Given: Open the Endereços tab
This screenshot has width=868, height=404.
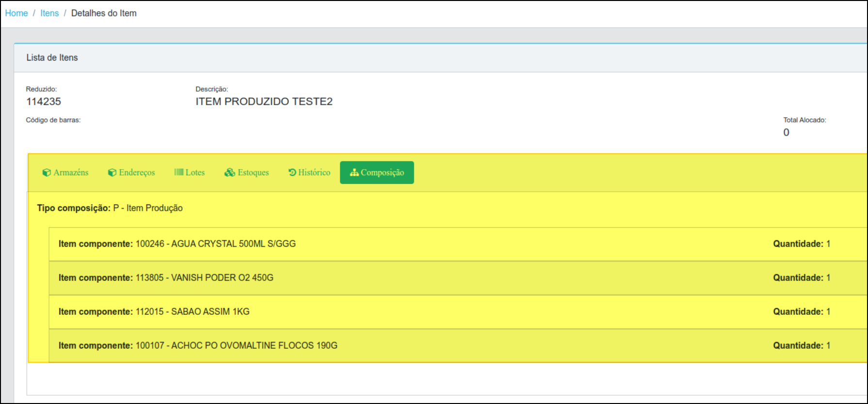Looking at the screenshot, I should (x=131, y=172).
